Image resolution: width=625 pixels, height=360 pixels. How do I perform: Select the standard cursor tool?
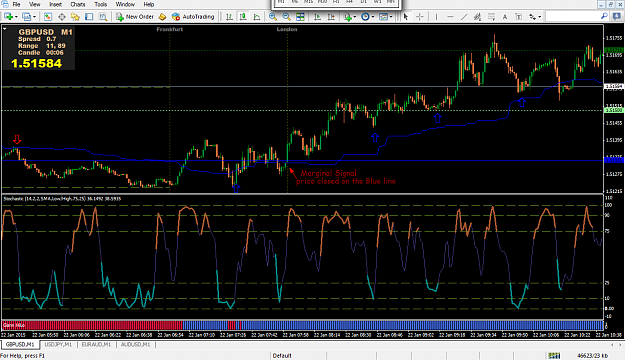tap(406, 17)
